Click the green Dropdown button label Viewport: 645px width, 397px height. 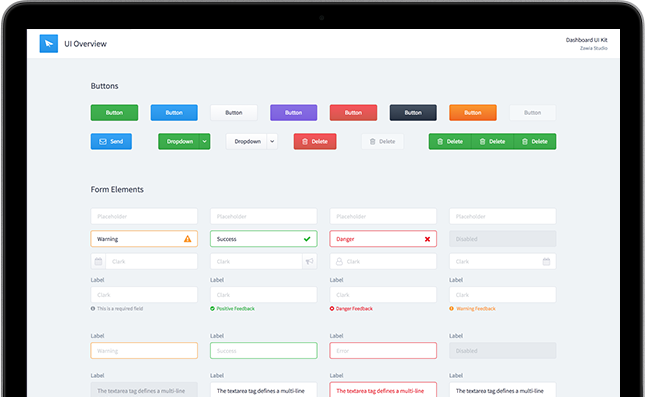click(x=179, y=141)
